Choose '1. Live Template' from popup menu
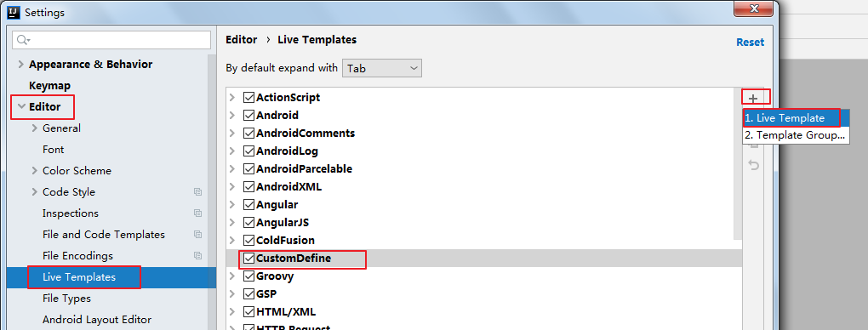Viewport: 868px width, 330px height. (x=791, y=118)
